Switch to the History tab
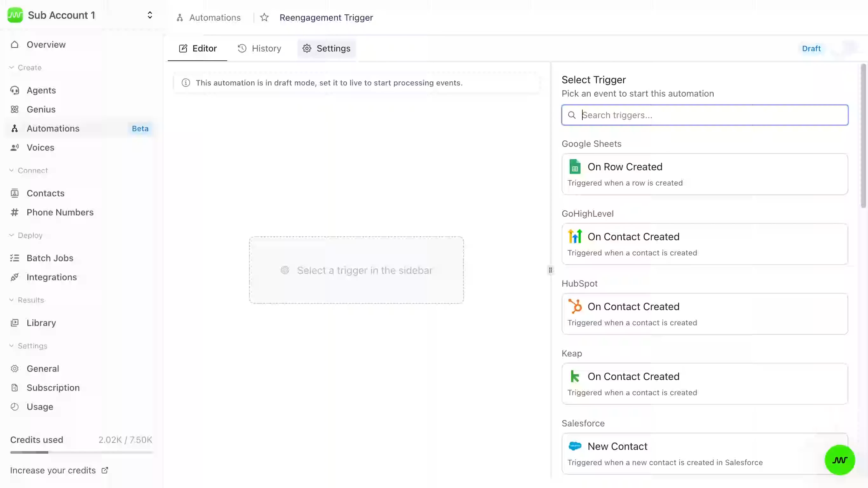The width and height of the screenshot is (868, 488). coord(259,48)
